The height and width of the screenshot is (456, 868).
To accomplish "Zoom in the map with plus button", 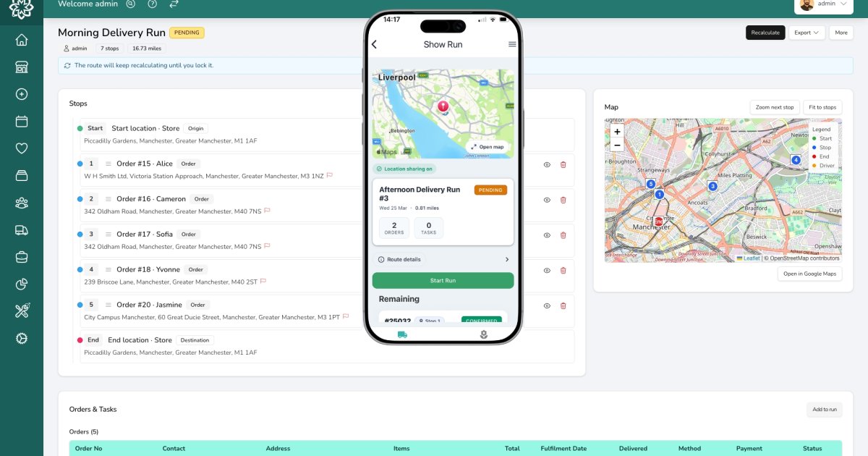I will coord(617,132).
